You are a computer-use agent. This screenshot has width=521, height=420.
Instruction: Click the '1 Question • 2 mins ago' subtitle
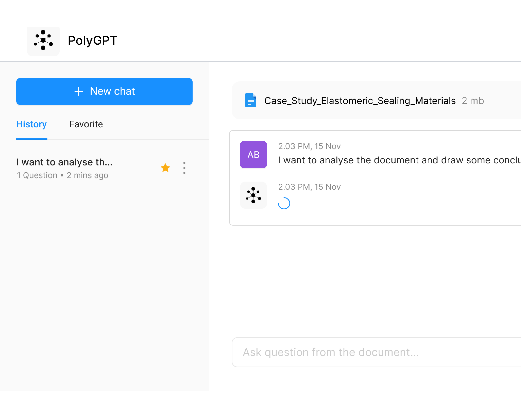click(x=62, y=175)
